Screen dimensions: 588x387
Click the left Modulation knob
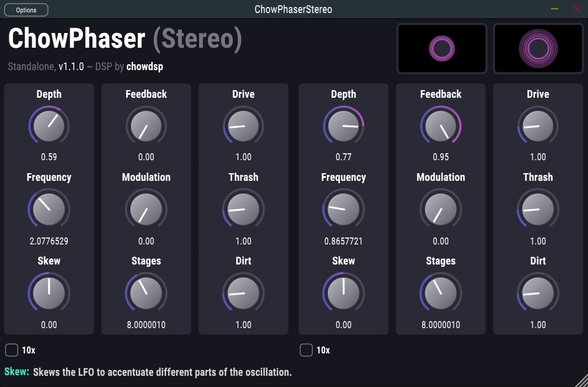pyautogui.click(x=146, y=209)
